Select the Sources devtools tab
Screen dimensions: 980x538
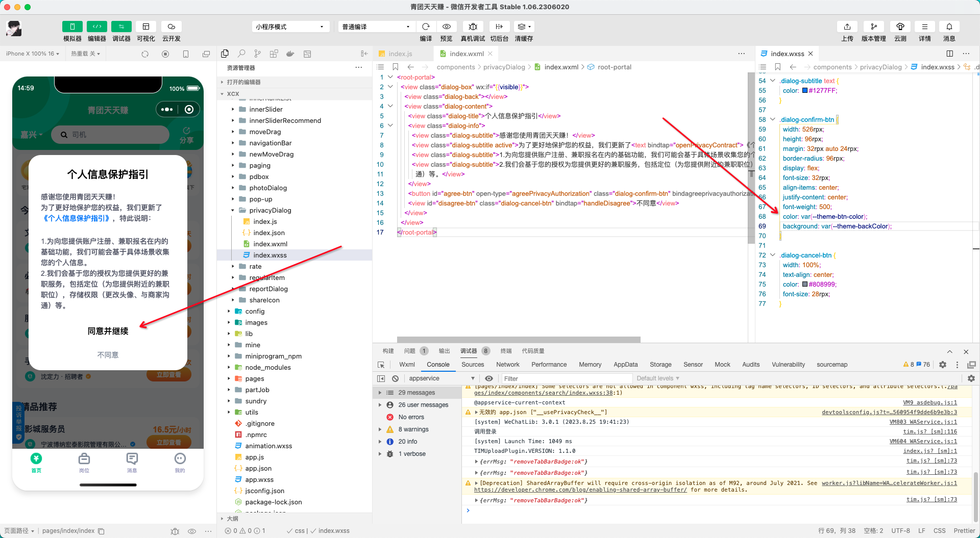[x=473, y=365]
